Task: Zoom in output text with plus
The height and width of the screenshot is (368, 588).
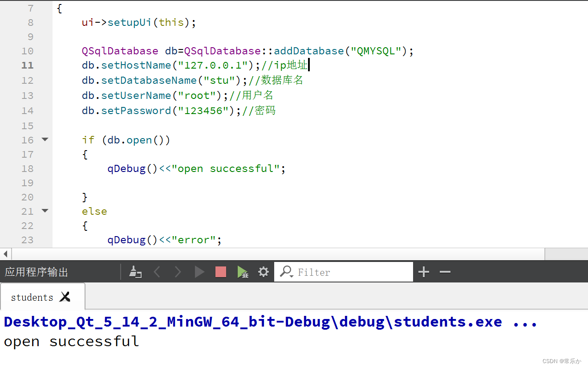Action: coord(424,272)
